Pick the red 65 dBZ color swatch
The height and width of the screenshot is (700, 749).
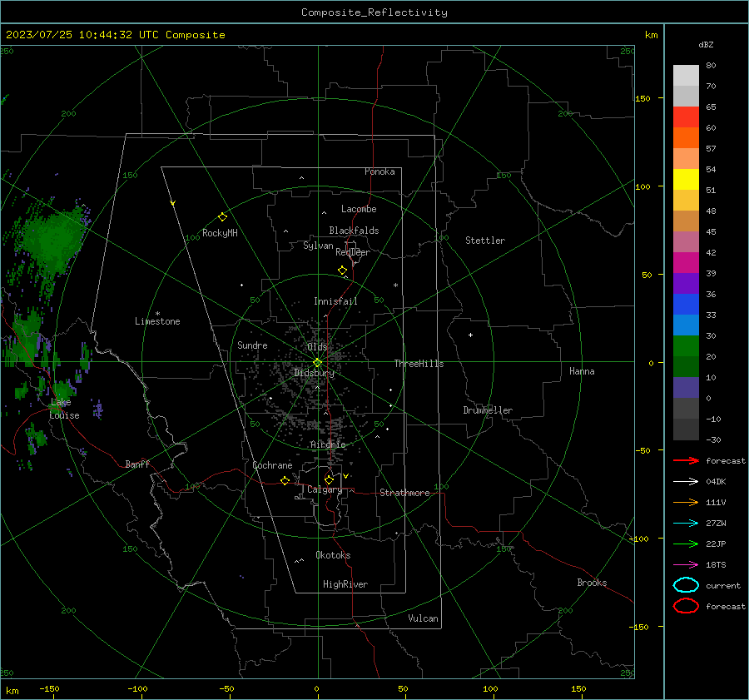tap(686, 117)
